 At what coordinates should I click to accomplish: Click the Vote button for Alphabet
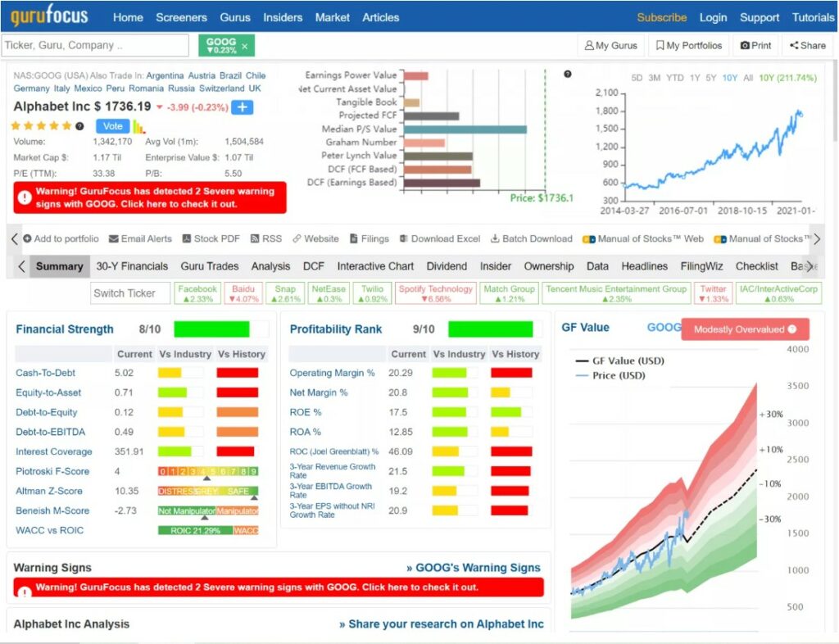tap(112, 126)
